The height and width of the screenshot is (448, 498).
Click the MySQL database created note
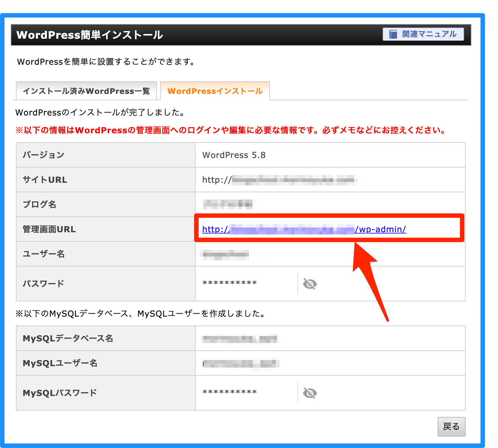point(141,313)
